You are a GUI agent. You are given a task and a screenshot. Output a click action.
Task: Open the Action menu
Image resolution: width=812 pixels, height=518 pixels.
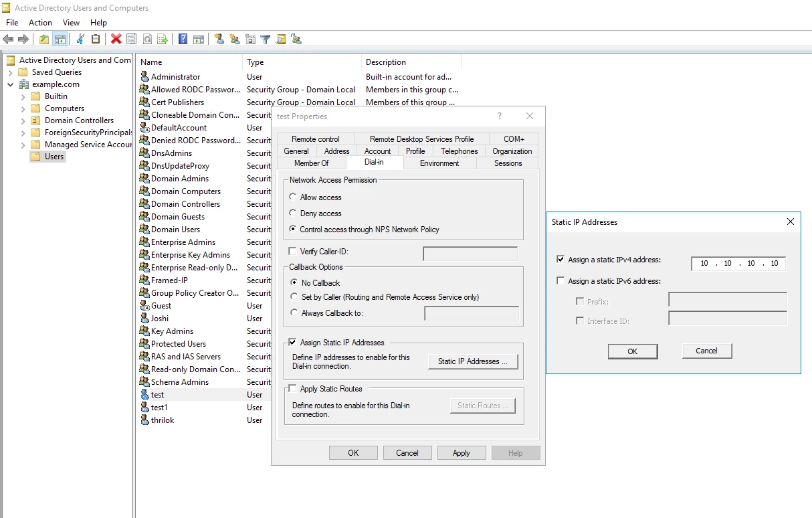tap(40, 23)
